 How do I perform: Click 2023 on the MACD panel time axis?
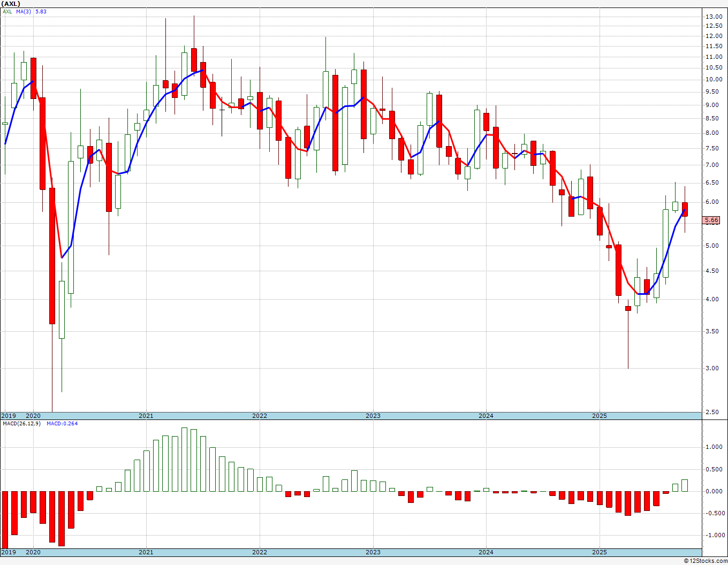click(373, 552)
